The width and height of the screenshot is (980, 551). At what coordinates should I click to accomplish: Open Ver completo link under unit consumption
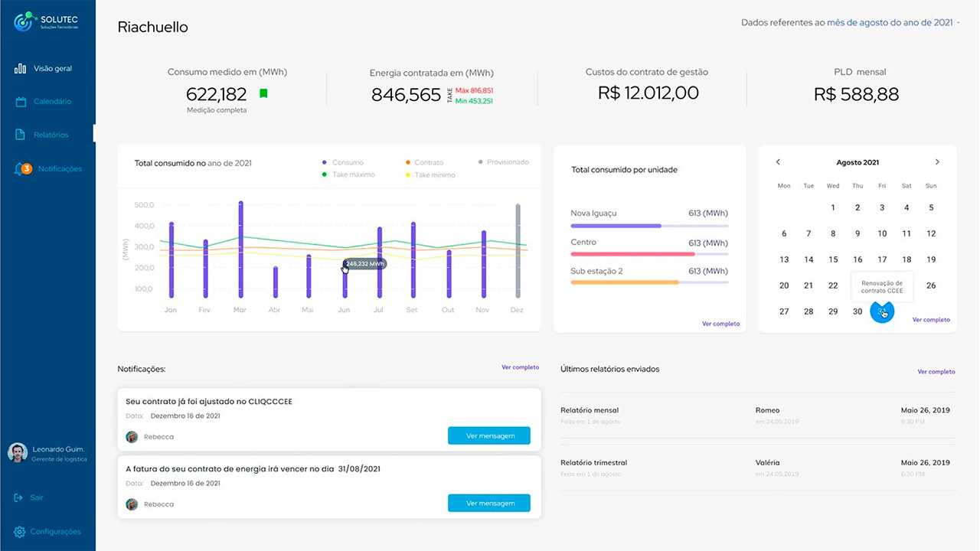pos(720,324)
